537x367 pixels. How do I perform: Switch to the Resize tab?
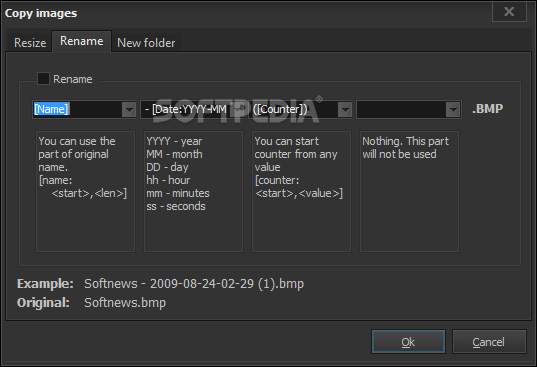[30, 43]
